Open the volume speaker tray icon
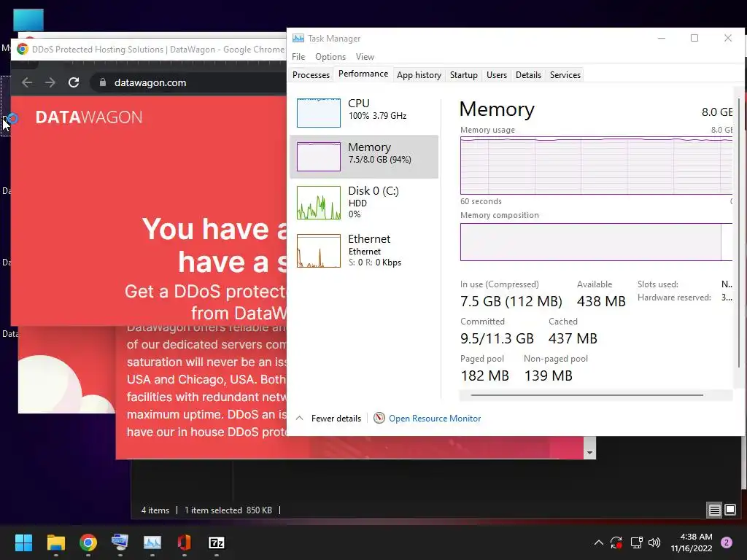The image size is (747, 560). [654, 542]
